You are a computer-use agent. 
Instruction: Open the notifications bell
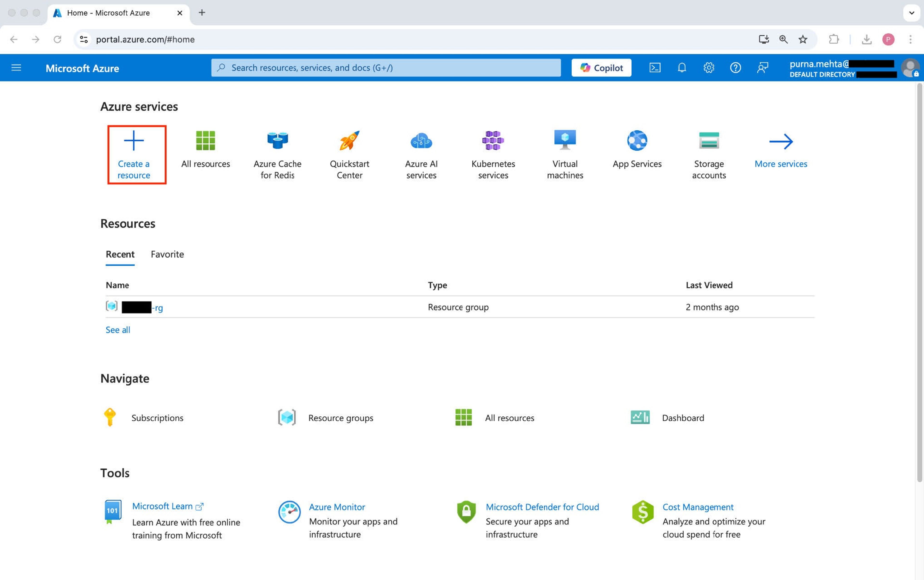[681, 68]
